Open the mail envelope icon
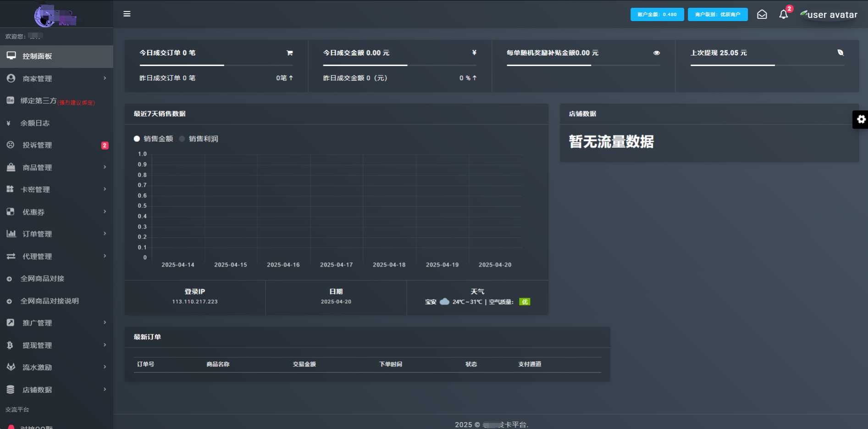868x429 pixels. [x=762, y=14]
